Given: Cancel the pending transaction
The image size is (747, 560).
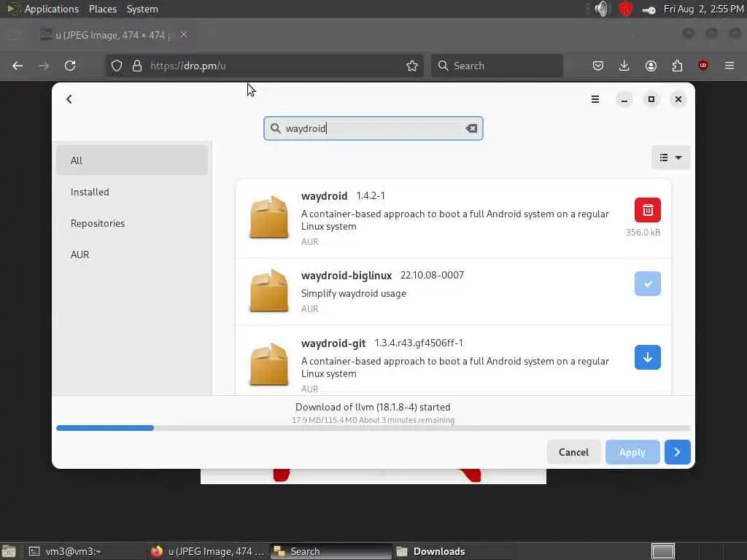Looking at the screenshot, I should pos(573,452).
